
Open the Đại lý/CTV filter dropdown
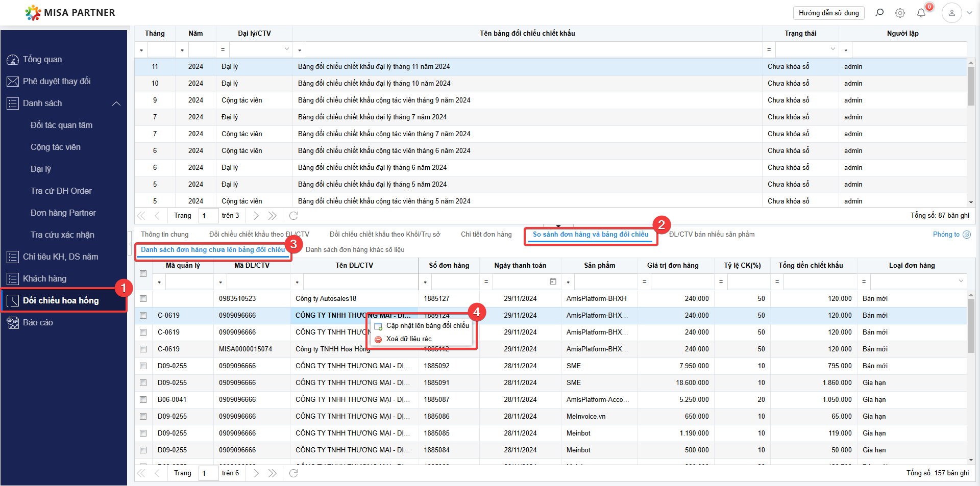click(286, 49)
